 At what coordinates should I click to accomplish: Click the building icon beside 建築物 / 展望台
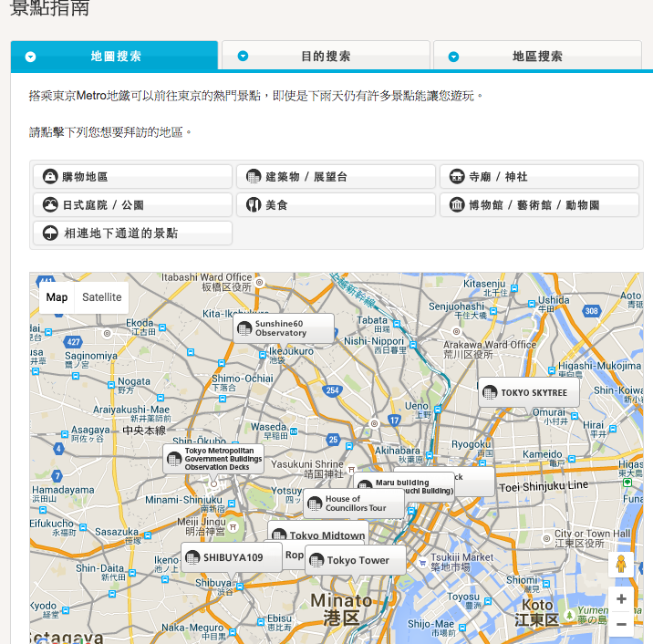pos(254,176)
